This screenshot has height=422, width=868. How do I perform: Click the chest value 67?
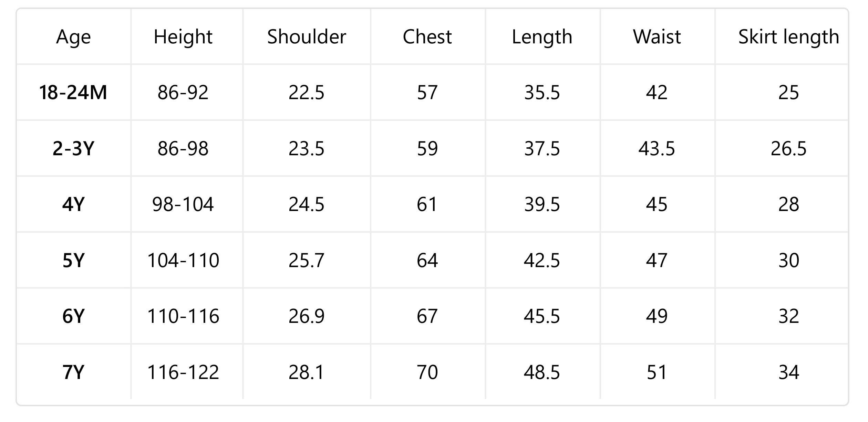427,316
